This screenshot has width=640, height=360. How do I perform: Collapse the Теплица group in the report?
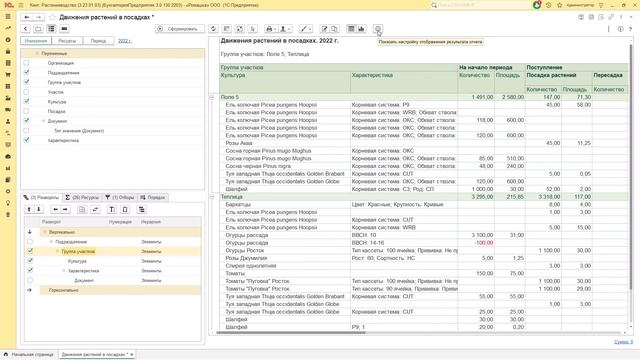click(x=212, y=197)
